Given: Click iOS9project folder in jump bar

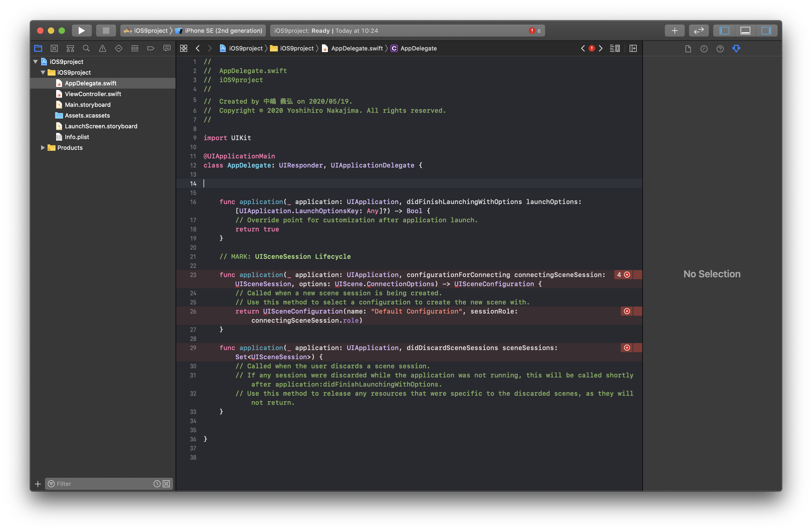Looking at the screenshot, I should [x=292, y=48].
